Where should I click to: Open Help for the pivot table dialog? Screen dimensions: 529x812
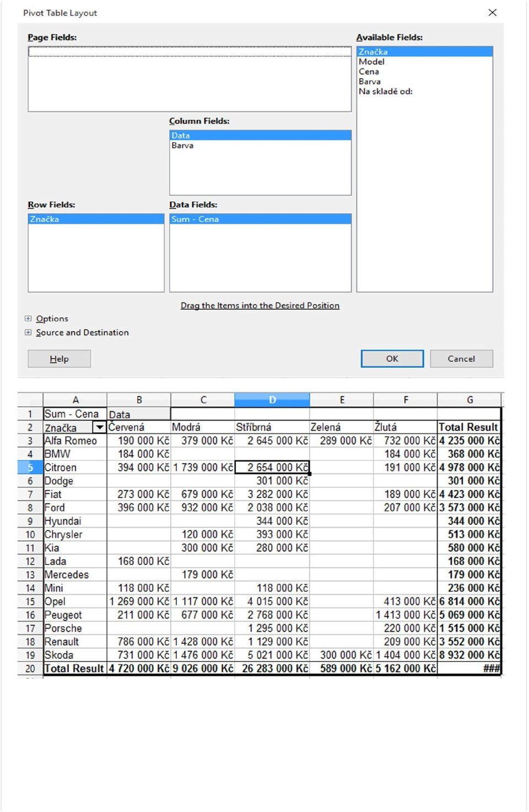click(59, 359)
